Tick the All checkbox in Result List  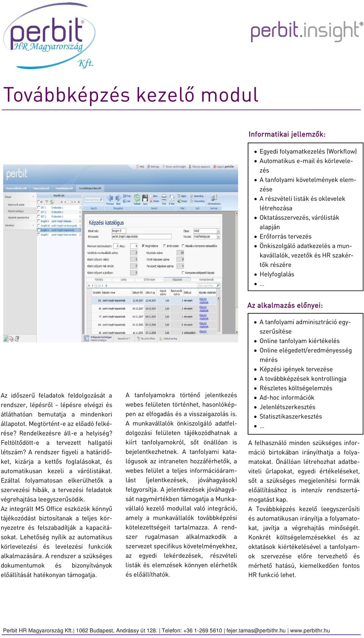[38, 202]
